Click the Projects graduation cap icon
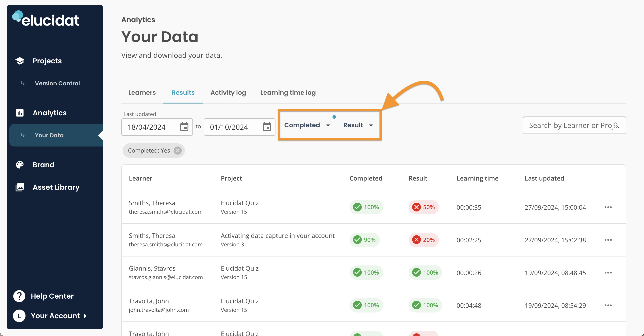This screenshot has width=644, height=336. pyautogui.click(x=20, y=61)
